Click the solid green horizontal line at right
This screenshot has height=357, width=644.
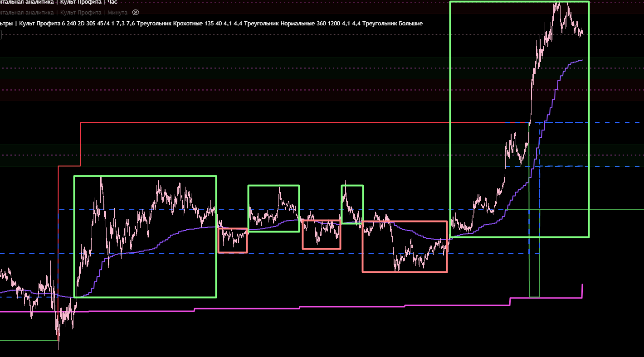point(617,210)
